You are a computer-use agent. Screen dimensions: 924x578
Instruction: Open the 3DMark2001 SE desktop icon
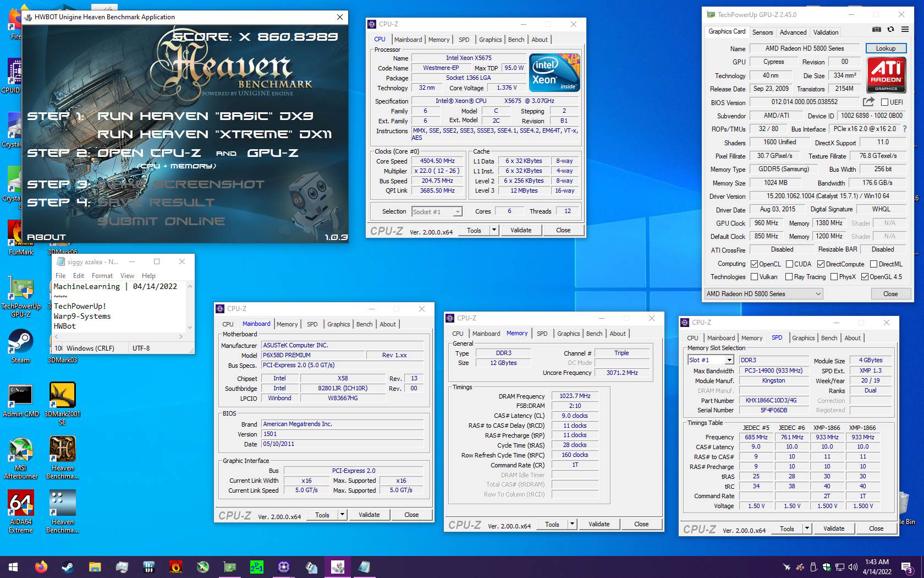(62, 403)
